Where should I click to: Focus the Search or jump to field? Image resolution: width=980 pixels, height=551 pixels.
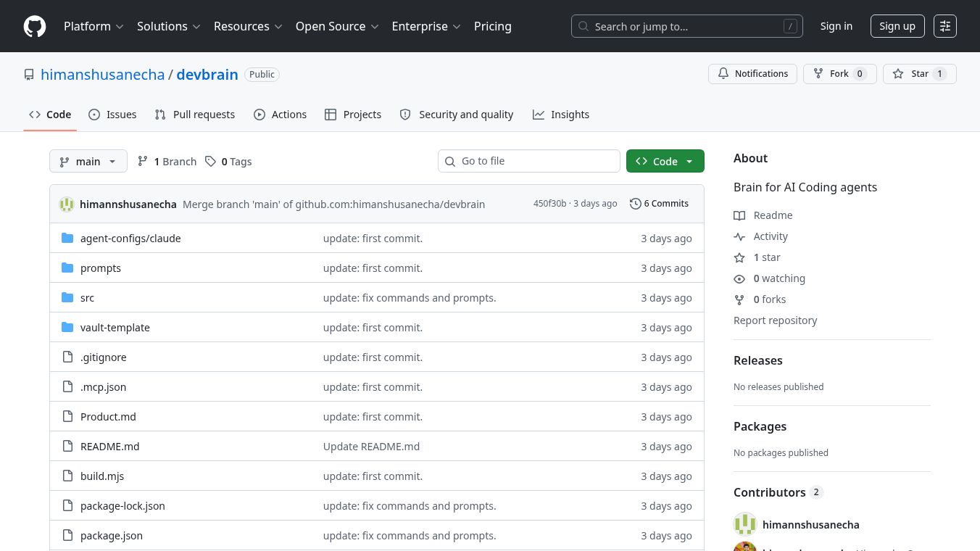click(x=686, y=26)
